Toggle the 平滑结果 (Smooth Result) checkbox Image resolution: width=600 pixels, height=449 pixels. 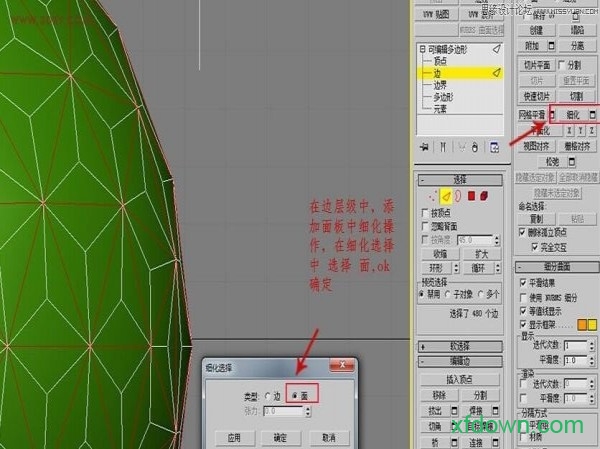pyautogui.click(x=523, y=283)
